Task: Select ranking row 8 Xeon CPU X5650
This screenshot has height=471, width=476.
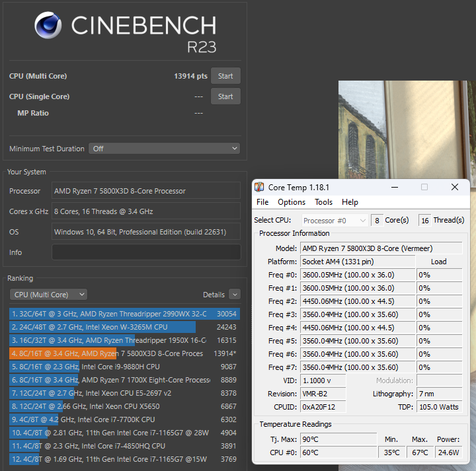Action: point(124,406)
